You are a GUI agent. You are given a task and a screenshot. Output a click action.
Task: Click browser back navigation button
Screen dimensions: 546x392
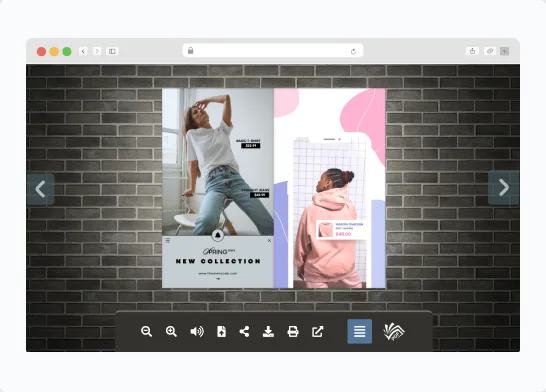coord(83,51)
